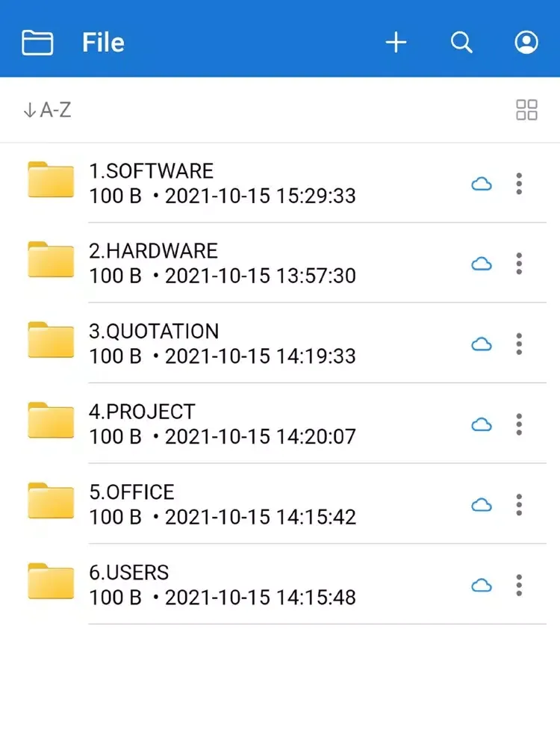The image size is (560, 747).
Task: Select the 5.OFFICE folder name
Action: [x=131, y=492]
